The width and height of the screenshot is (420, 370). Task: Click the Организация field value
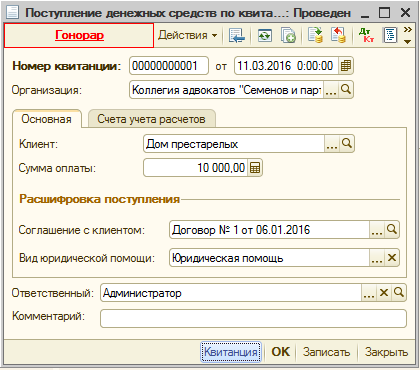227,90
